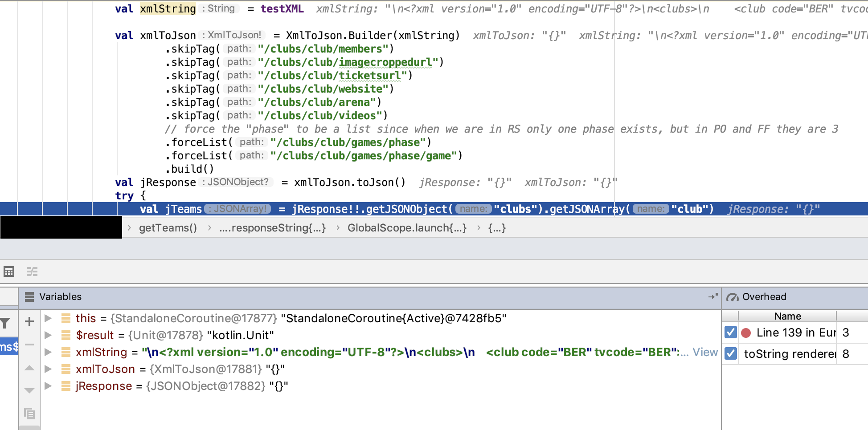Move watch down with down arrow
Image resolution: width=868 pixels, height=430 pixels.
point(29,391)
